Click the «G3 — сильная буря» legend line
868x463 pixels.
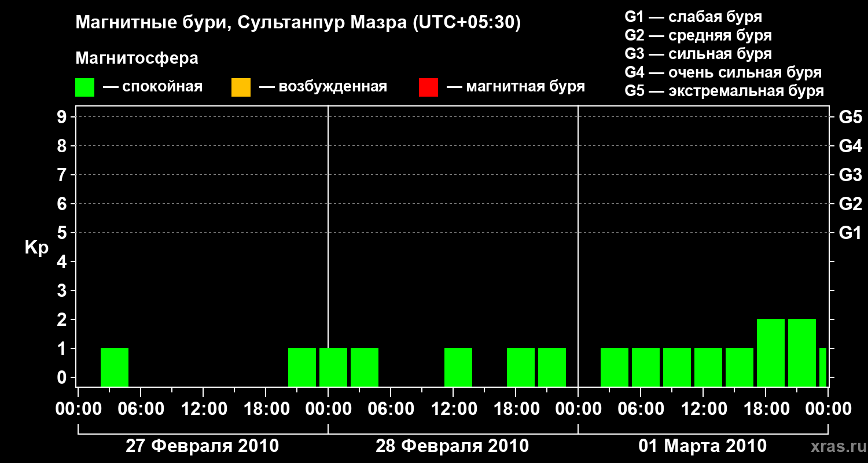tap(698, 54)
